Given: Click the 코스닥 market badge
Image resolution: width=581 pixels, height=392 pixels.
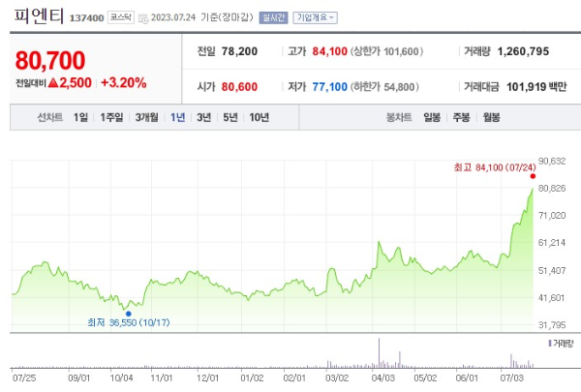Looking at the screenshot, I should [121, 17].
